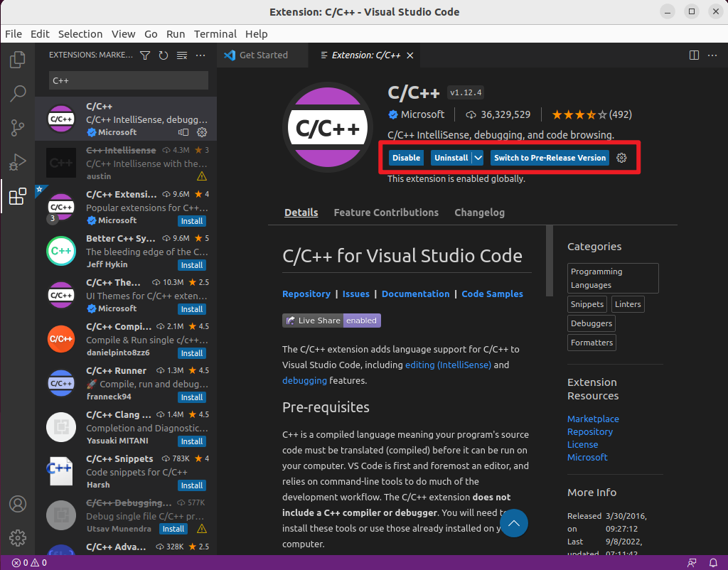Open the Source Control view

pos(17,127)
